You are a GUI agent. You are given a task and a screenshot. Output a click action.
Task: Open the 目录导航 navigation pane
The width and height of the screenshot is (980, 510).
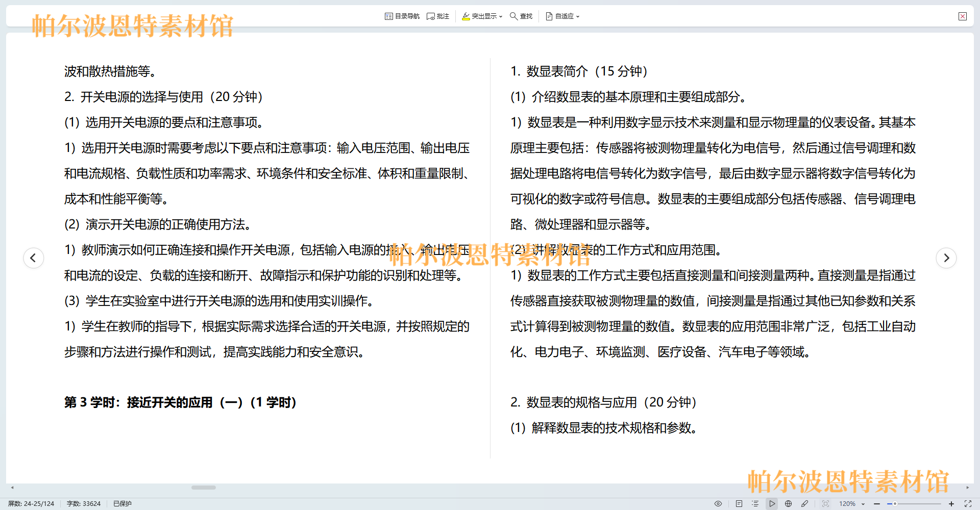pyautogui.click(x=402, y=16)
